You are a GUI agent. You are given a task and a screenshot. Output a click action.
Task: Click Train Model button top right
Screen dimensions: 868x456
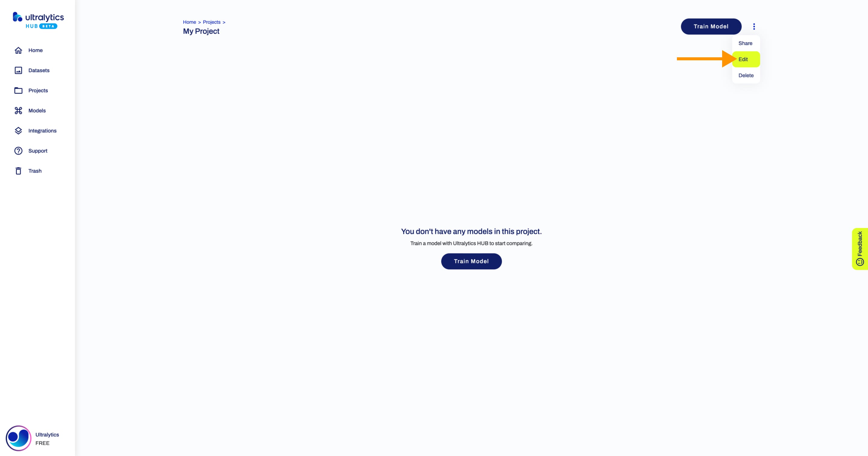point(711,27)
